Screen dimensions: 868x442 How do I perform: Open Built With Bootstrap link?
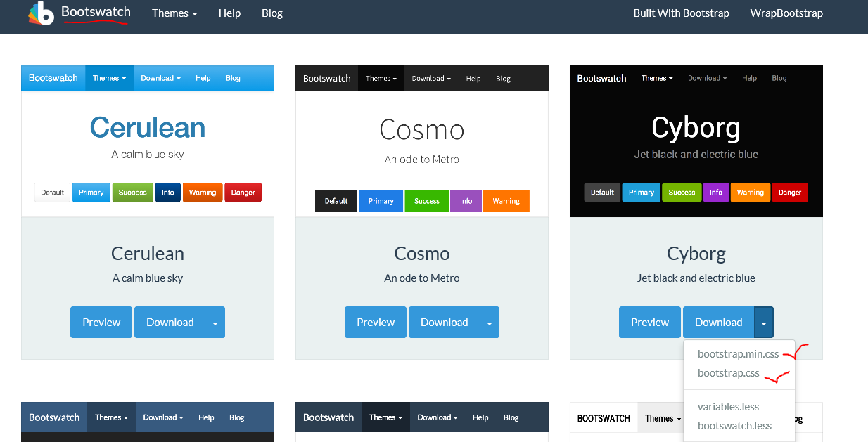point(681,13)
